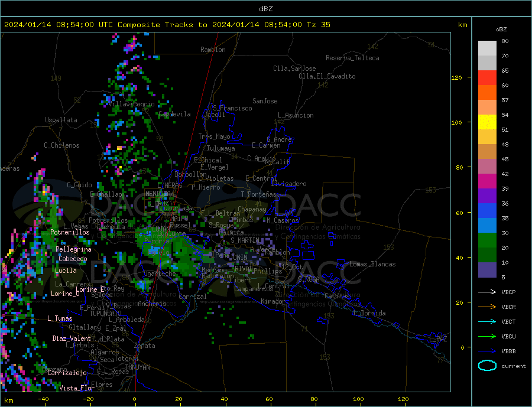Screen dimensions: 532x407
Task: Click the green VBCU arrow legend icon
Action: click(x=487, y=337)
